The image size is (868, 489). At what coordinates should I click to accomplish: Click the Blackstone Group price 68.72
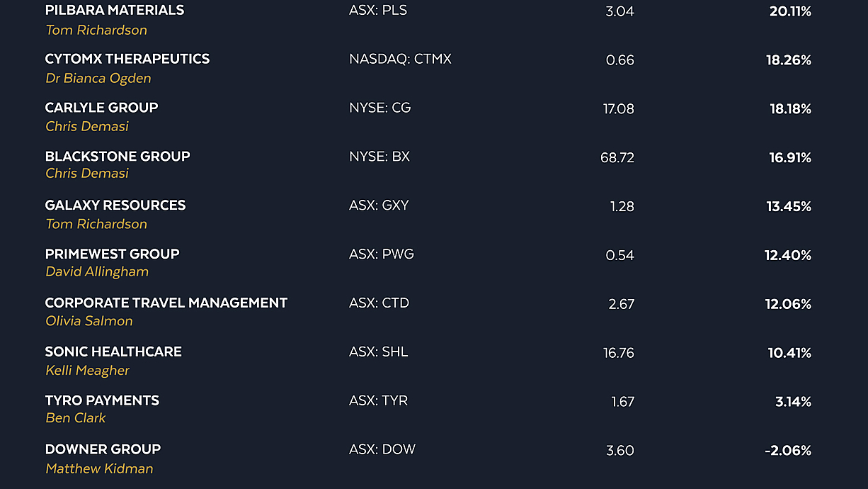617,158
